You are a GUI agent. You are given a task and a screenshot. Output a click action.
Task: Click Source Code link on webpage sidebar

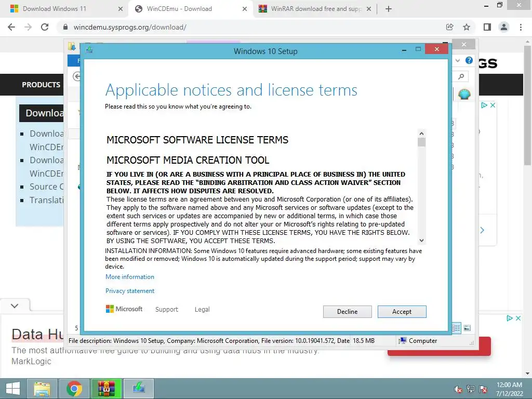(46, 187)
